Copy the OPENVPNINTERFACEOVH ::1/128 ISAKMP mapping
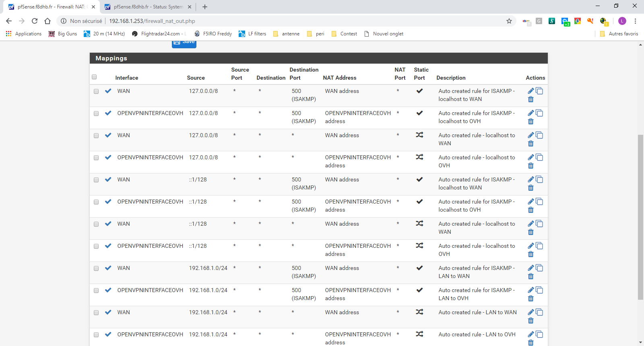This screenshot has width=644, height=346. pos(539,202)
